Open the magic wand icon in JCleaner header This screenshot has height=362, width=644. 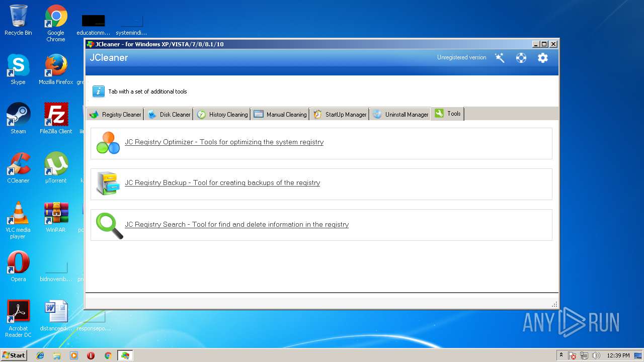click(500, 58)
